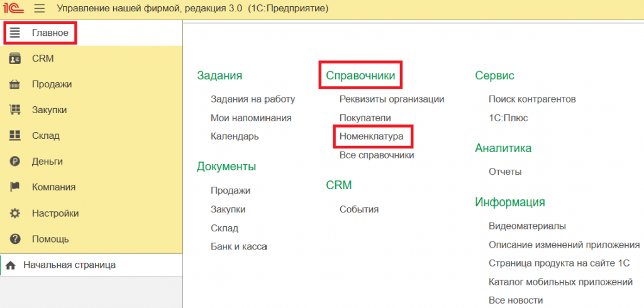This screenshot has width=644, height=308.
Task: Click the Документы group heading
Action: (x=226, y=167)
